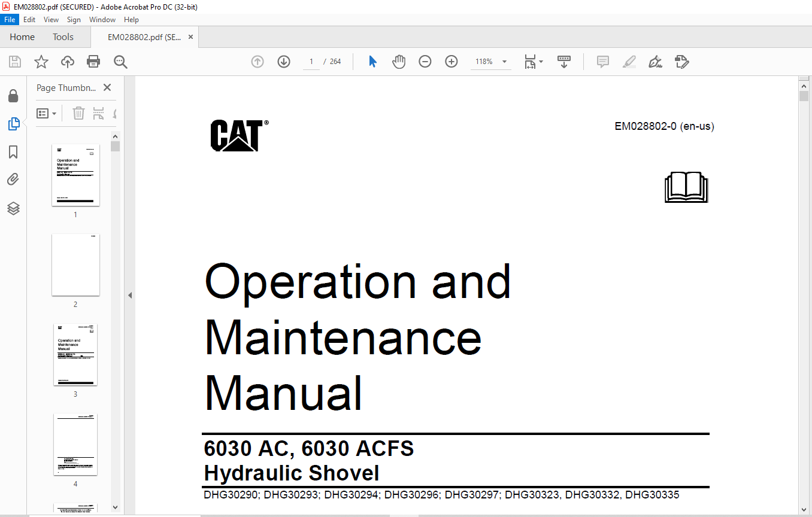Click thumbnails panel scroll up arrow
The image size is (812, 517).
click(x=116, y=136)
